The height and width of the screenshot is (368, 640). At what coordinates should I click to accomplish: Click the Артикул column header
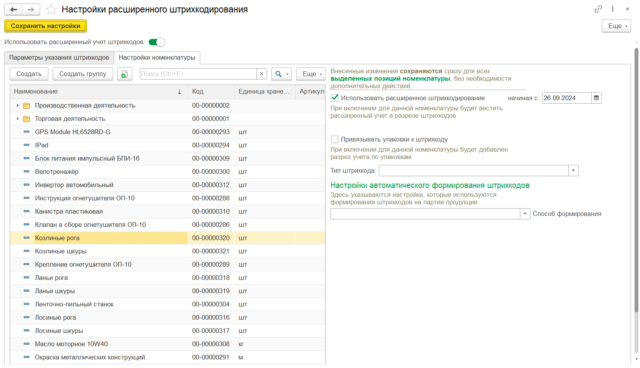click(x=311, y=92)
